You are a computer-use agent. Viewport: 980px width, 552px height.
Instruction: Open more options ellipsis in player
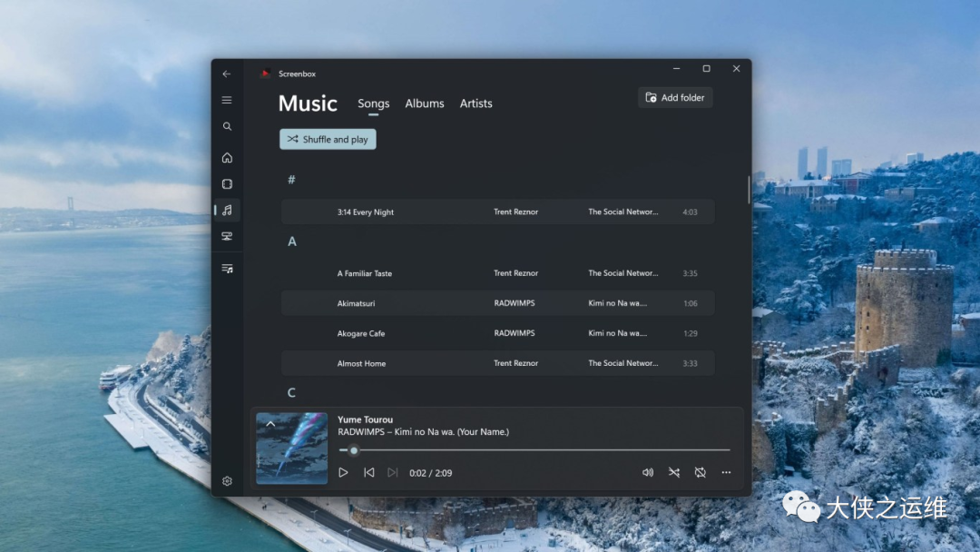(x=726, y=473)
